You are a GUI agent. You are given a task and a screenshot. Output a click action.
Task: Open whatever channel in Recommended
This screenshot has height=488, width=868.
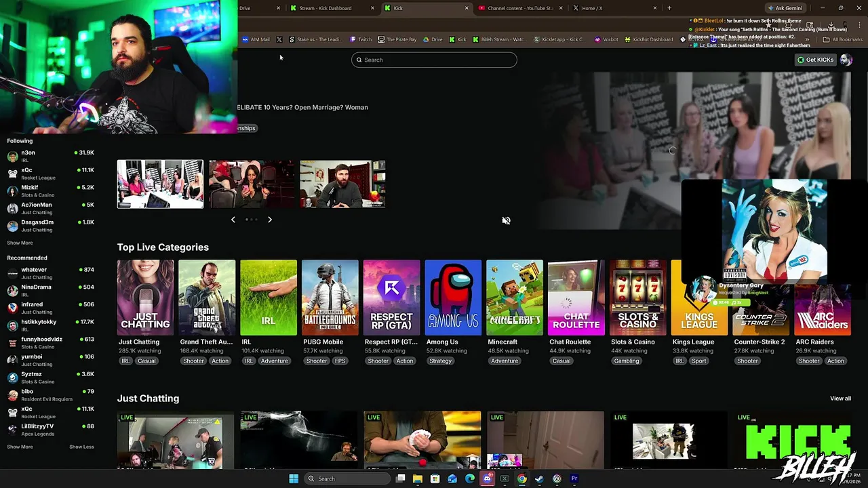[51, 273]
